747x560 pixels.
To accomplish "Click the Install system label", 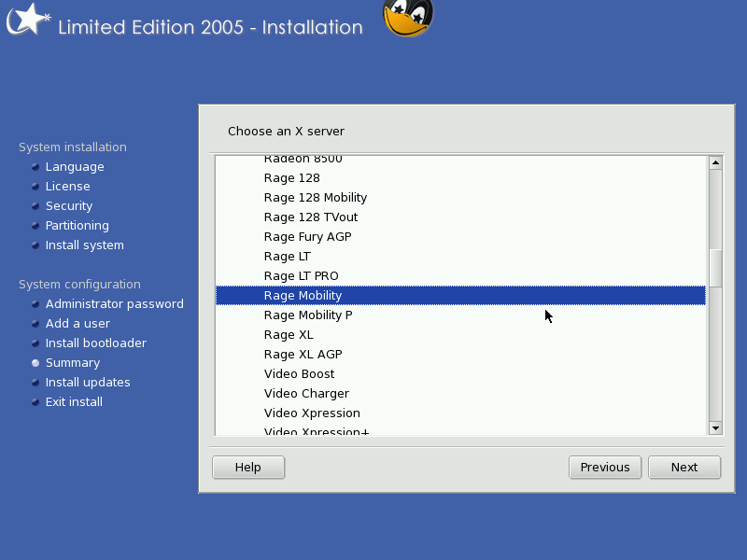I will 85,245.
